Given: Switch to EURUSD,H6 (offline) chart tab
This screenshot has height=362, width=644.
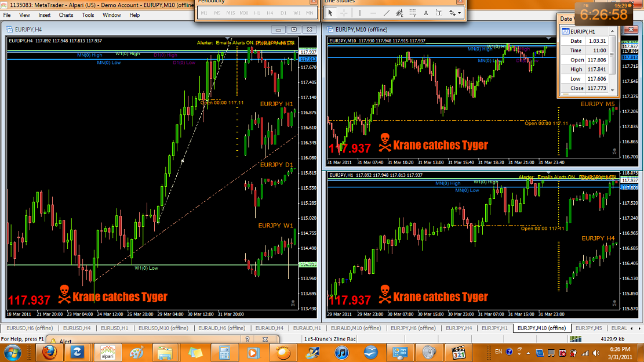Looking at the screenshot, I should point(30,328).
